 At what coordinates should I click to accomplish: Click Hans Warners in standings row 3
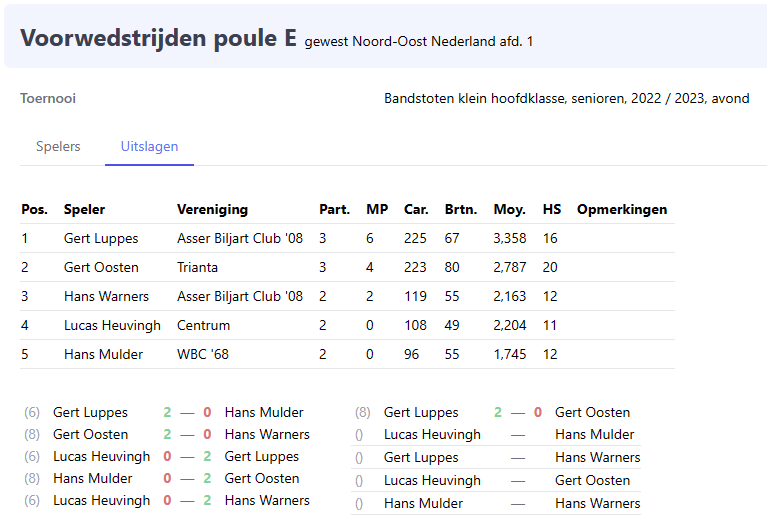(106, 296)
